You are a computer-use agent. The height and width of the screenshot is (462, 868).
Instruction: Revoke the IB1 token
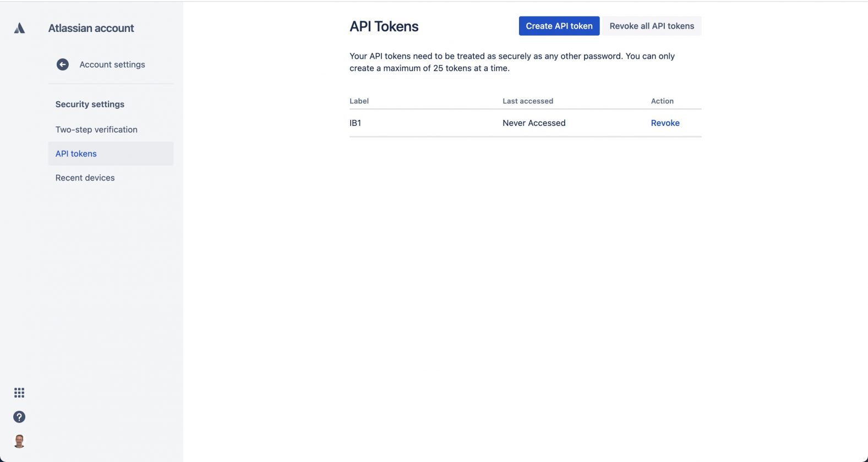[x=665, y=123]
